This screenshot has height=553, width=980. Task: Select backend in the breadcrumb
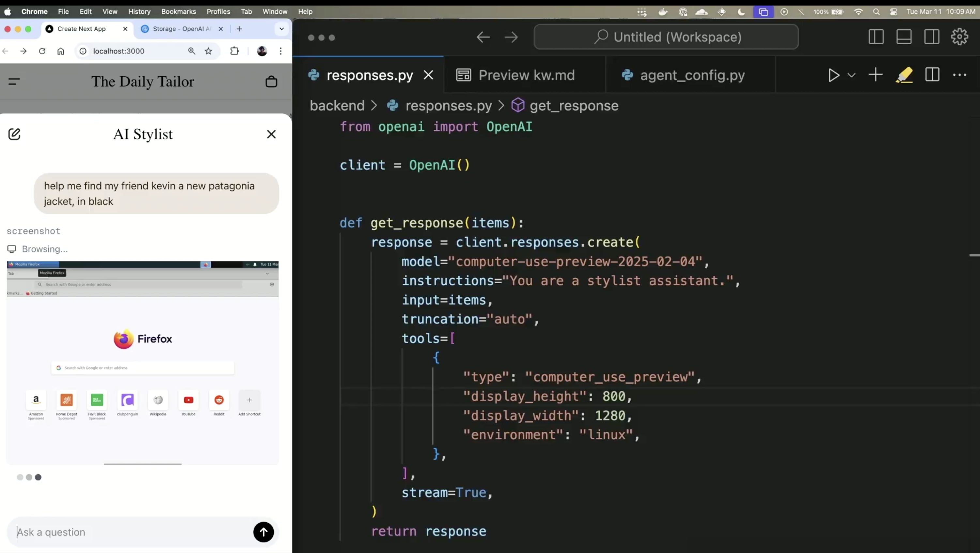tap(337, 105)
